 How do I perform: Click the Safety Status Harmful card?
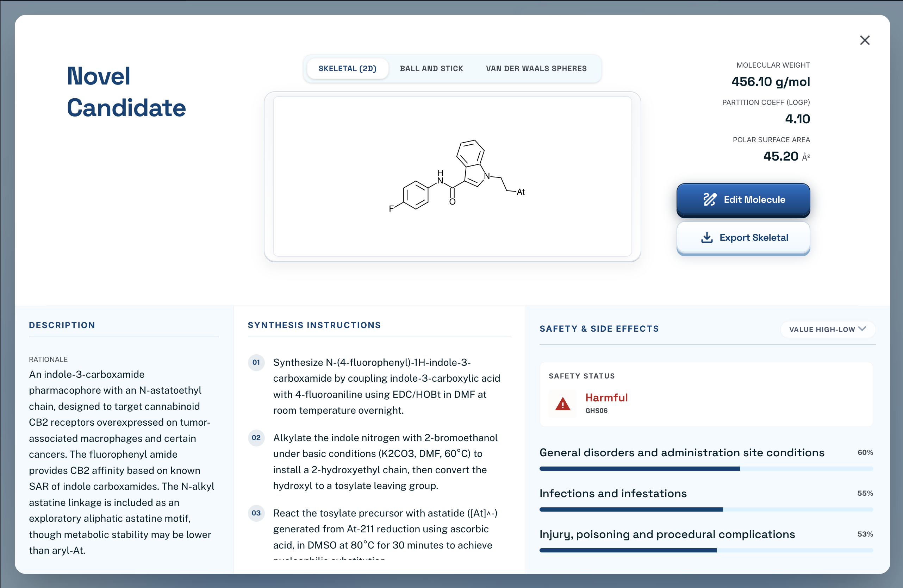click(706, 395)
